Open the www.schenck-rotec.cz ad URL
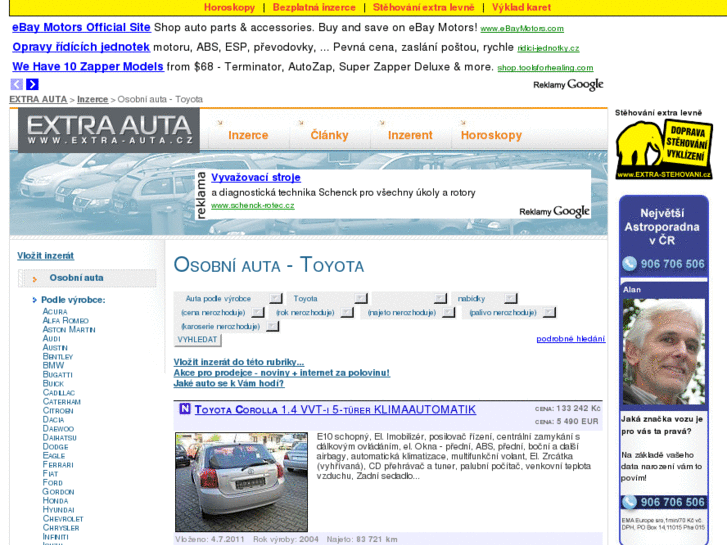Viewport: 727px width, 545px height. click(253, 205)
